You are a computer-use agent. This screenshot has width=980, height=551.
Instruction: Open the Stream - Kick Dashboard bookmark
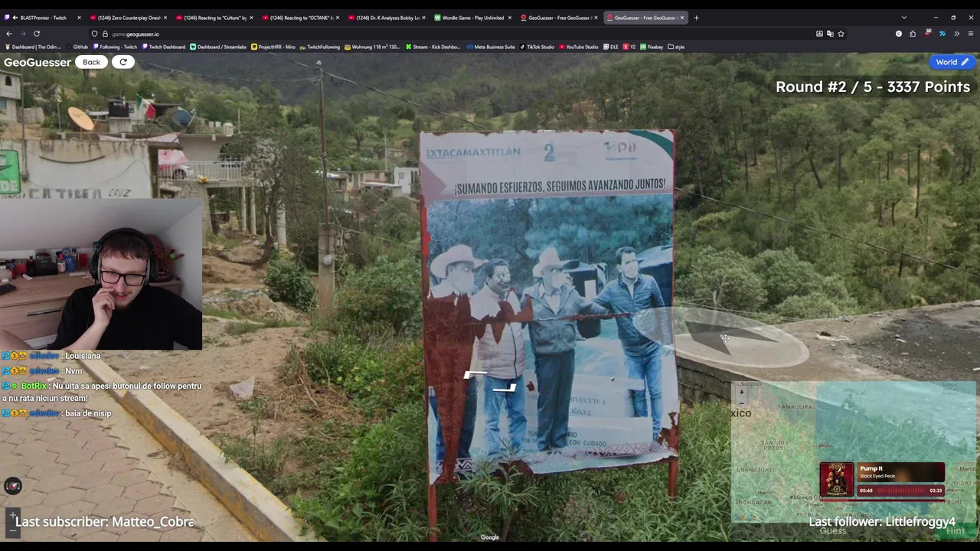click(433, 47)
